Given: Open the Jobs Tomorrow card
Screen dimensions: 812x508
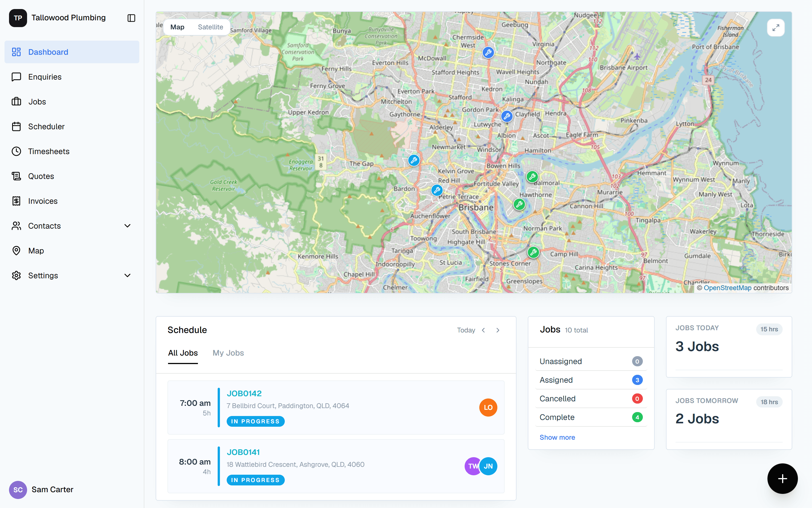Looking at the screenshot, I should [x=729, y=419].
